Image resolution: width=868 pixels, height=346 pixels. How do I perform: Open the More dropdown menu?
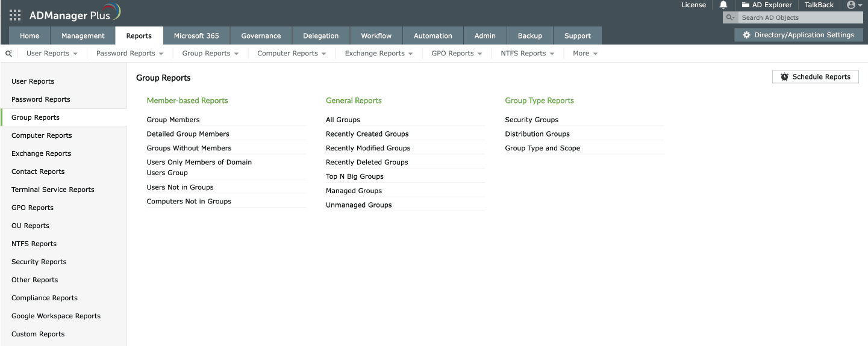[585, 54]
